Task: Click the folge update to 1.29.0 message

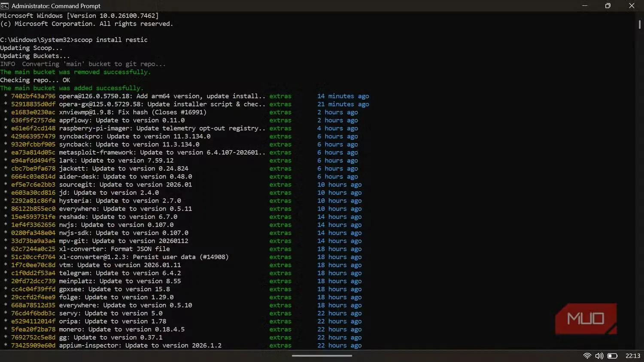Action: pos(116,297)
